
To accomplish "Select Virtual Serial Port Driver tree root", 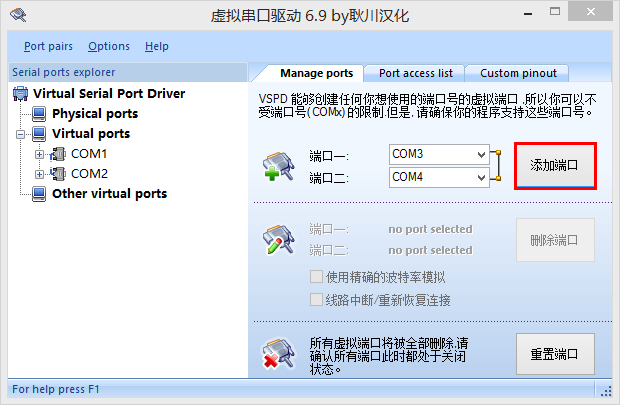I will (x=109, y=94).
